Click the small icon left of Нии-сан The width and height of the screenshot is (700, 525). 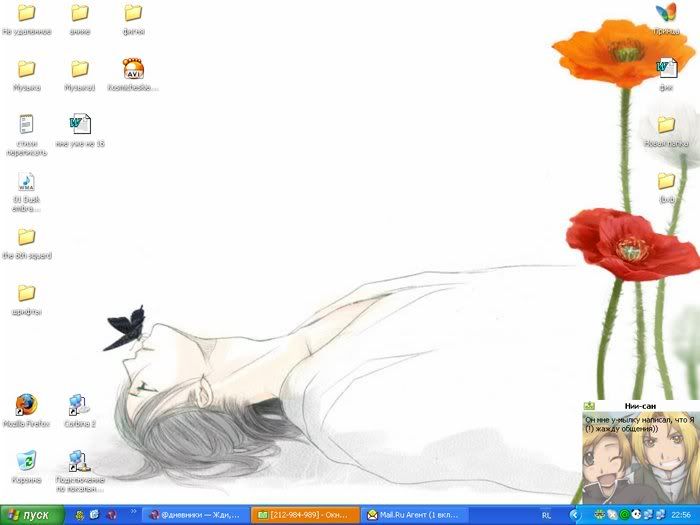pos(589,406)
